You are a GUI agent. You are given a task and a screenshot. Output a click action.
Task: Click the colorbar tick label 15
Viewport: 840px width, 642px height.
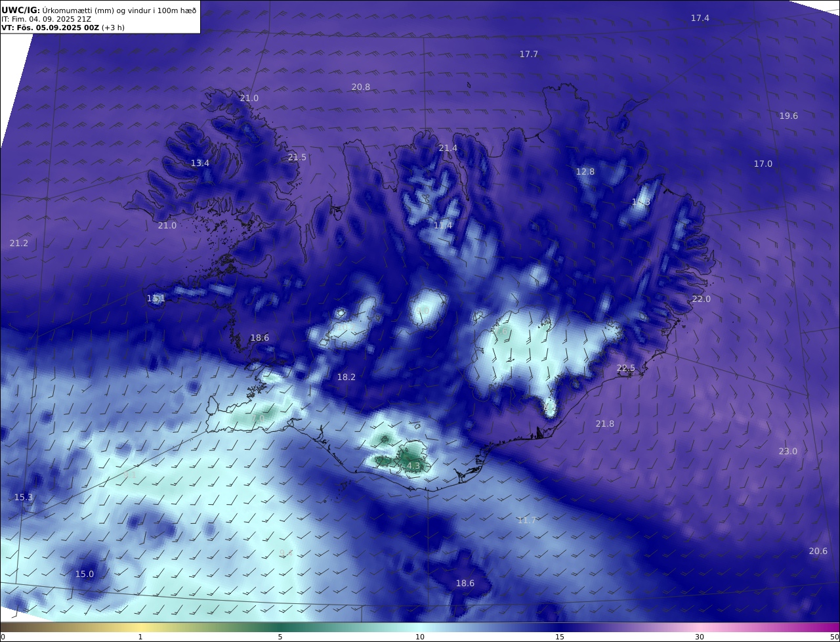(x=560, y=637)
